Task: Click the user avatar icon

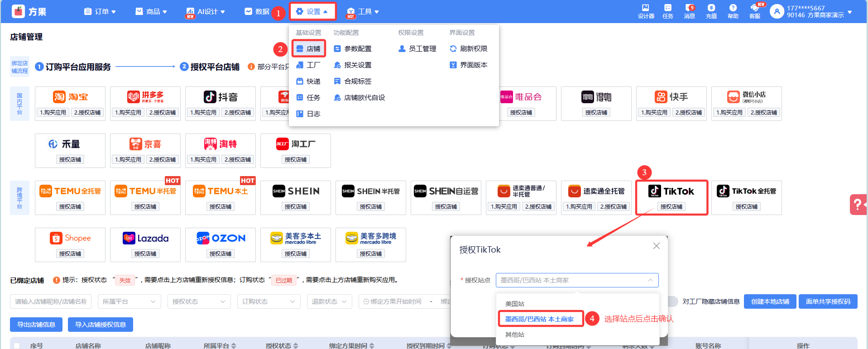Action: tap(777, 11)
